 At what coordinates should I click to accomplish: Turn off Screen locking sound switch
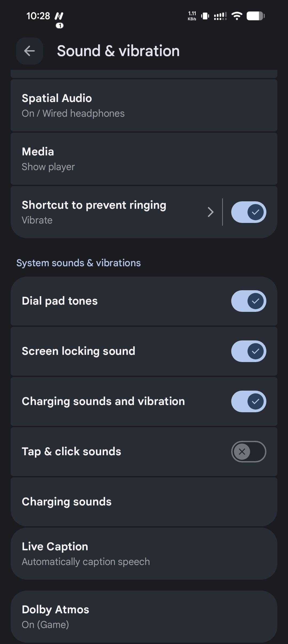[x=249, y=351]
